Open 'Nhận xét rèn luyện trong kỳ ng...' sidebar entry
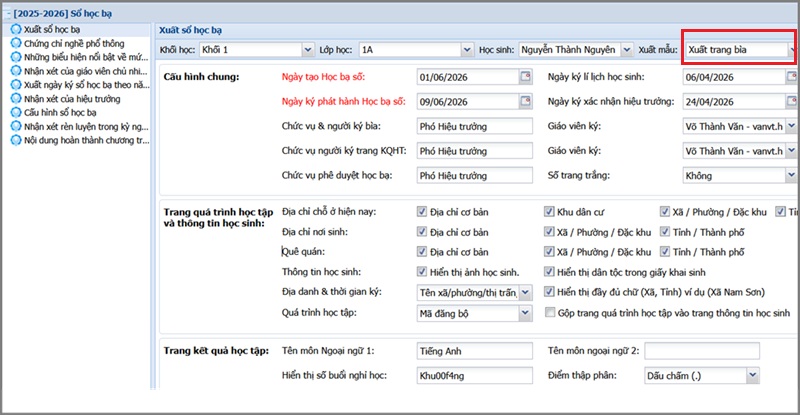Image resolution: width=800 pixels, height=415 pixels. click(x=86, y=126)
